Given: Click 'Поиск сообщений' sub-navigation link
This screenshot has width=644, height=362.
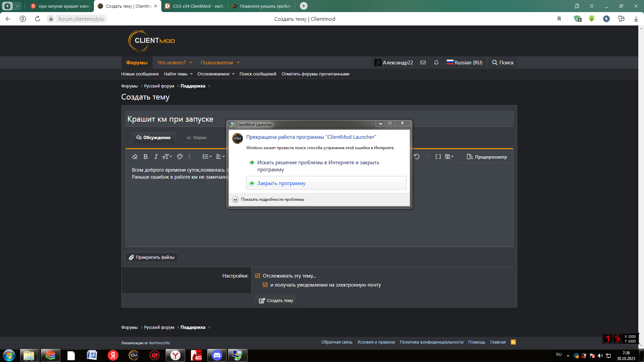Looking at the screenshot, I should tap(258, 74).
